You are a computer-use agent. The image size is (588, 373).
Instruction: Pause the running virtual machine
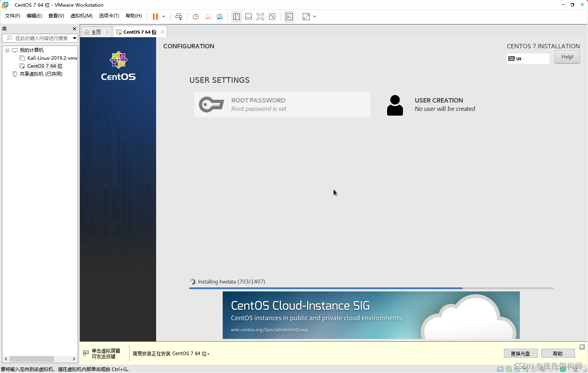coord(155,17)
